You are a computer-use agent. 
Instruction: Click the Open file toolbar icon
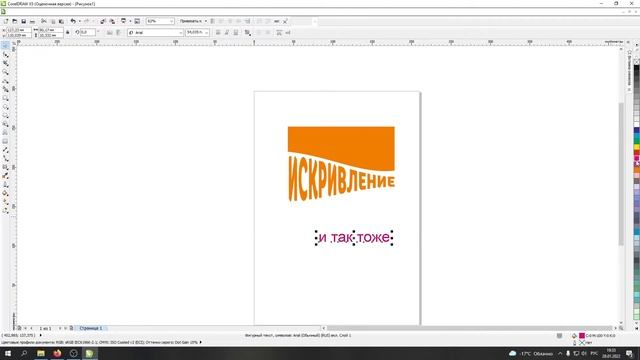(15, 21)
